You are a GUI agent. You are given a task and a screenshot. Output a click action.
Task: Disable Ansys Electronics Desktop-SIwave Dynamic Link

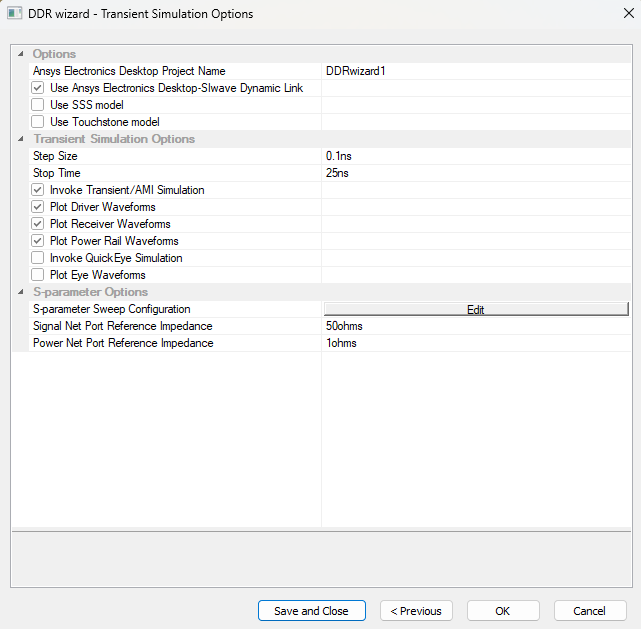coord(38,88)
